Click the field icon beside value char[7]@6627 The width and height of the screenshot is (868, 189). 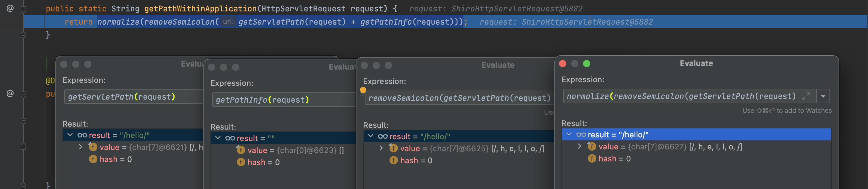point(592,147)
